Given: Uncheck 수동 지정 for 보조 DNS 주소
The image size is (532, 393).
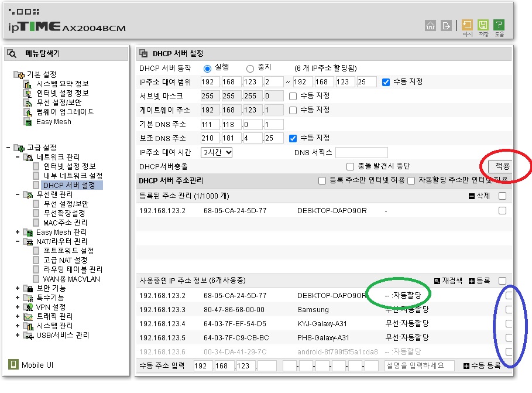Looking at the screenshot, I should [293, 138].
